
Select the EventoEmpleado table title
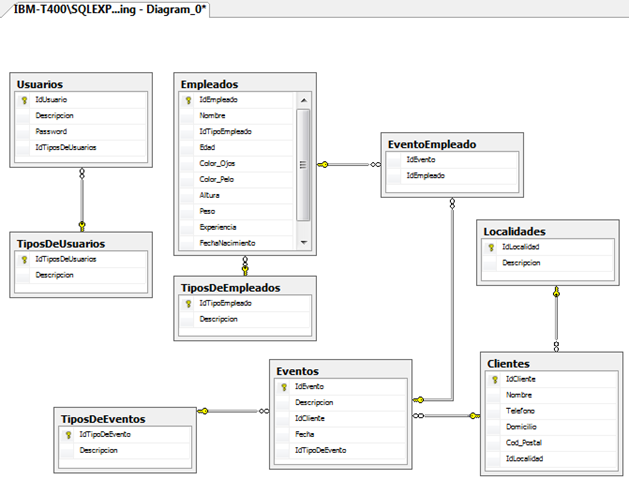click(432, 144)
